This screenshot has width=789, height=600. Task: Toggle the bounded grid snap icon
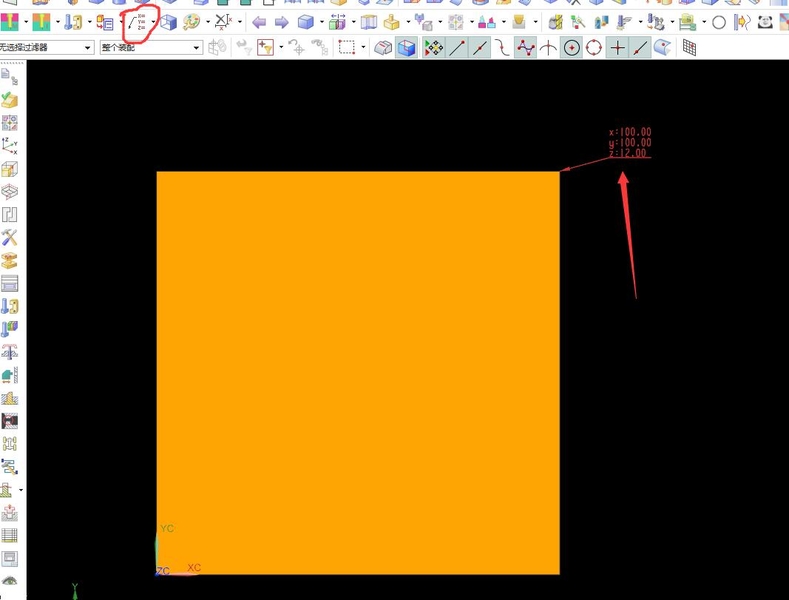click(x=689, y=48)
